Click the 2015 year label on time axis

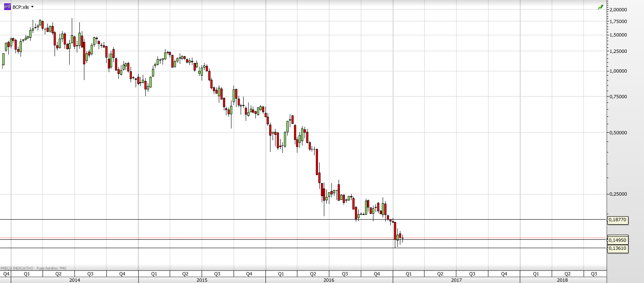(202, 280)
